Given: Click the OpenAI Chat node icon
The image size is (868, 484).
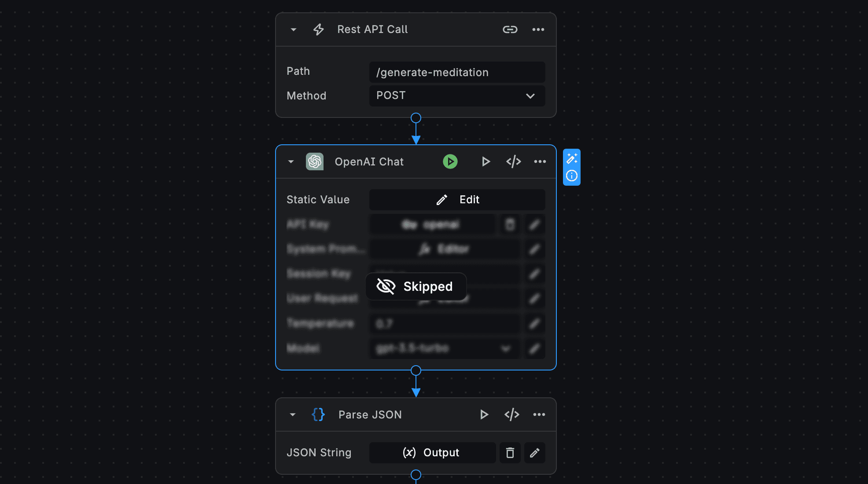Looking at the screenshot, I should coord(314,161).
